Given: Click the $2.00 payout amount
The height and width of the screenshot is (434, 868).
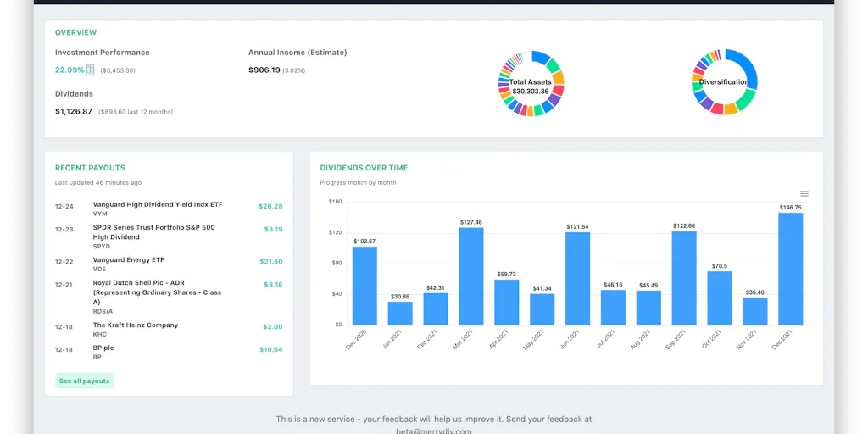Looking at the screenshot, I should (x=273, y=326).
